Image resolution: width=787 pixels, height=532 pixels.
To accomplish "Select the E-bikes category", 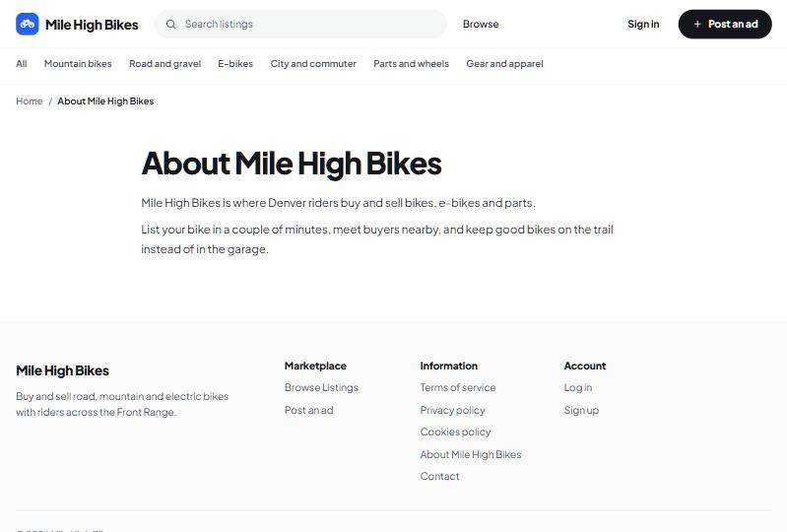I will [x=235, y=64].
